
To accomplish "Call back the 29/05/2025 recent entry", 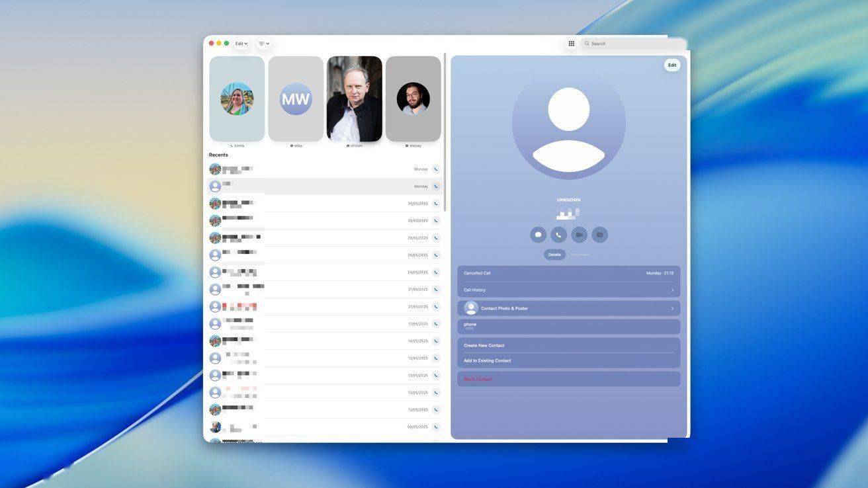I will [436, 238].
